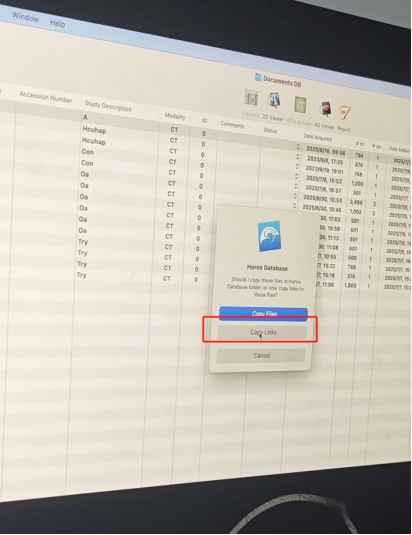412x535 pixels.
Task: Open the Viewers toolbar icon
Action: click(x=251, y=98)
